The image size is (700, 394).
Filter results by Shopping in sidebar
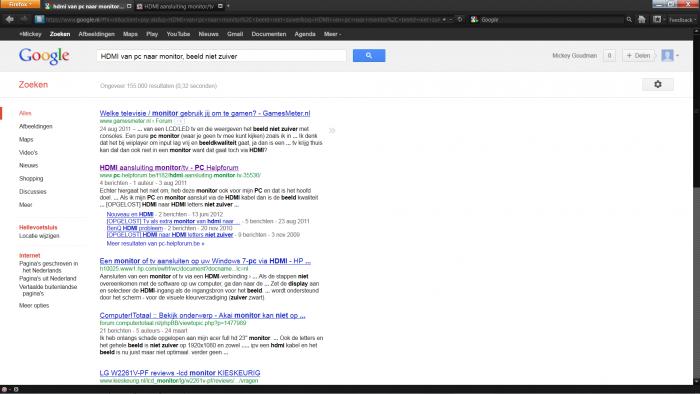coord(31,178)
